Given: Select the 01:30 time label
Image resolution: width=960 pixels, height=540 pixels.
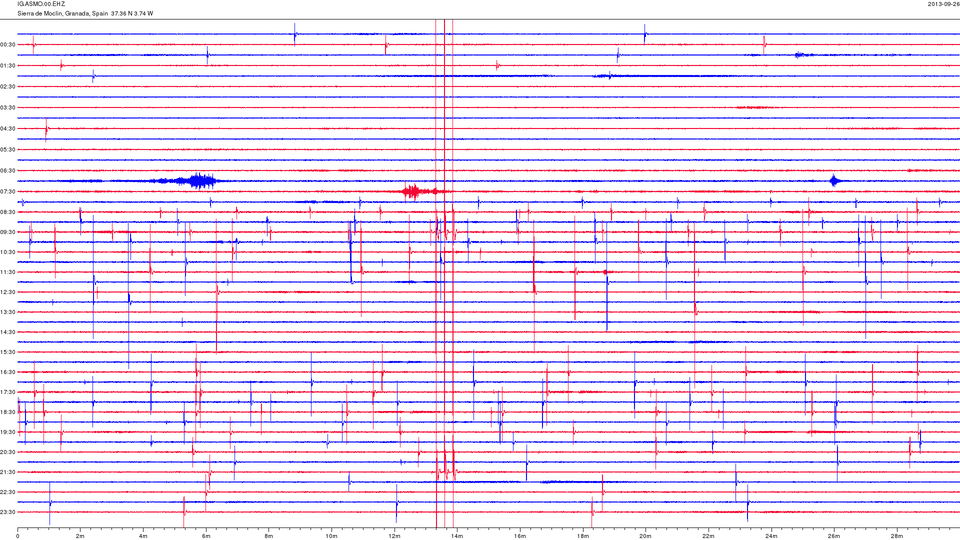Looking at the screenshot, I should [8, 66].
